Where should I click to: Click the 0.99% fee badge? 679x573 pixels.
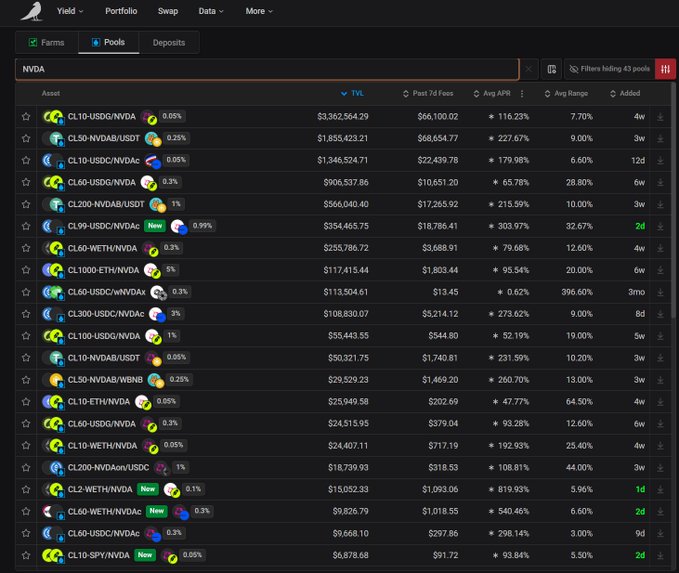point(202,226)
